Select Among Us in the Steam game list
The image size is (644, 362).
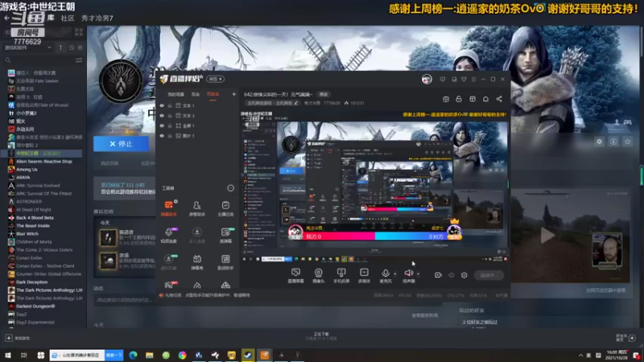pos(27,170)
